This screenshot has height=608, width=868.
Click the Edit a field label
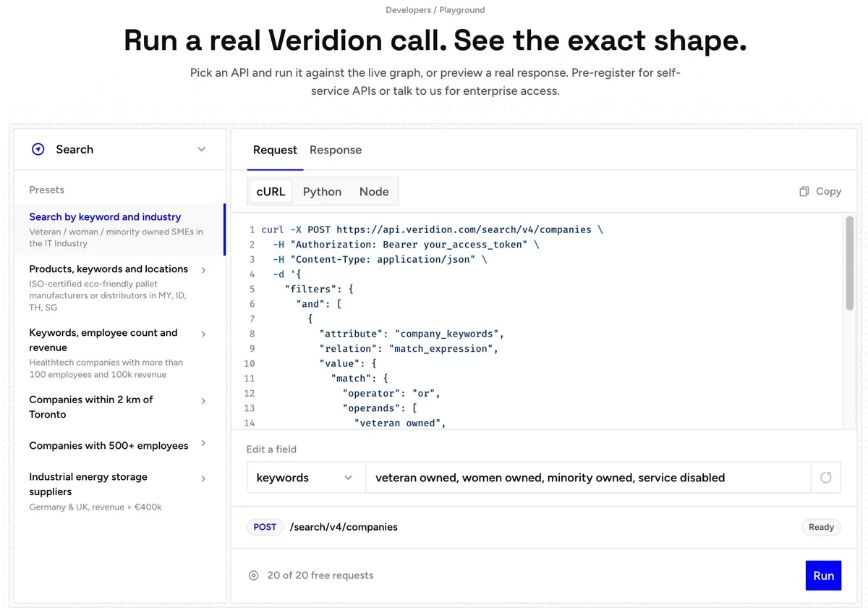271,449
